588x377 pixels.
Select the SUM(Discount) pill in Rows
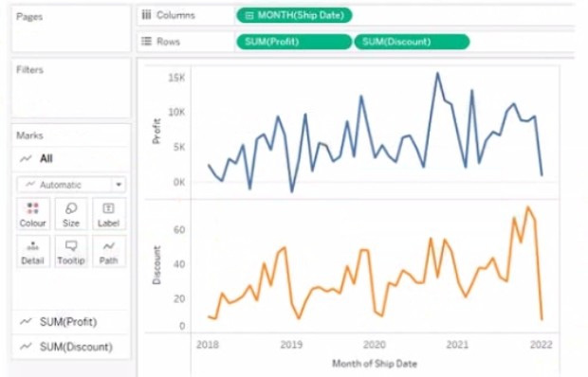tap(412, 42)
